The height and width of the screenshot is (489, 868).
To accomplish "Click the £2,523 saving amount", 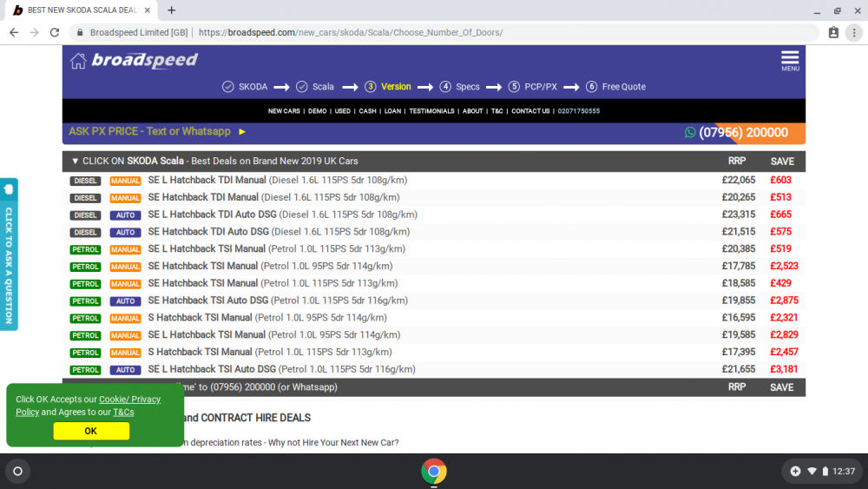I will pos(784,267).
